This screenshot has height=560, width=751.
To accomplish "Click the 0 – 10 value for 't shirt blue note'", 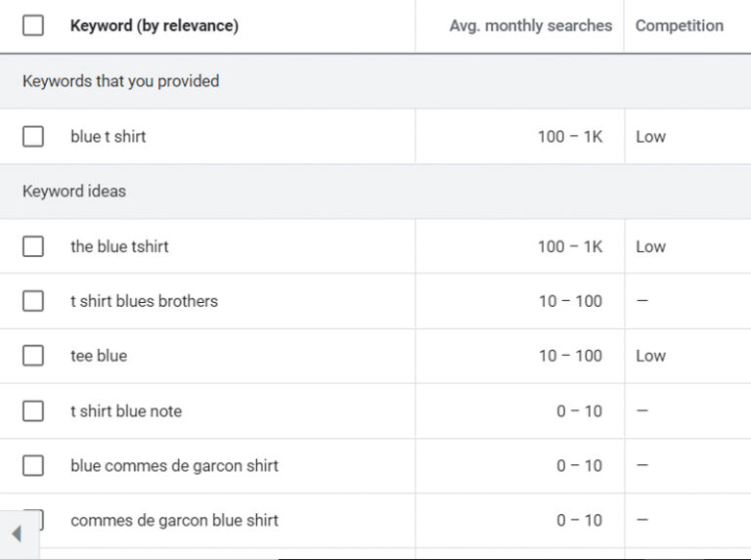I will [x=579, y=411].
